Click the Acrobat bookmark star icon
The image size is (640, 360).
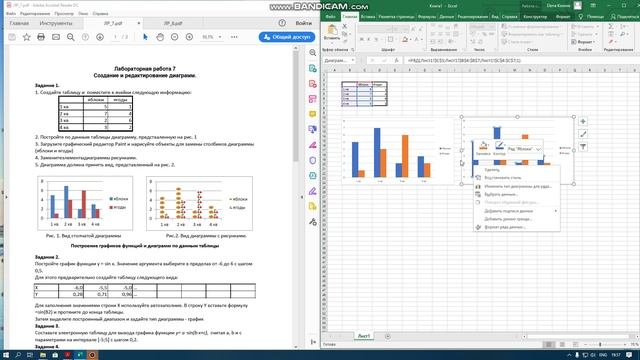coord(27,37)
